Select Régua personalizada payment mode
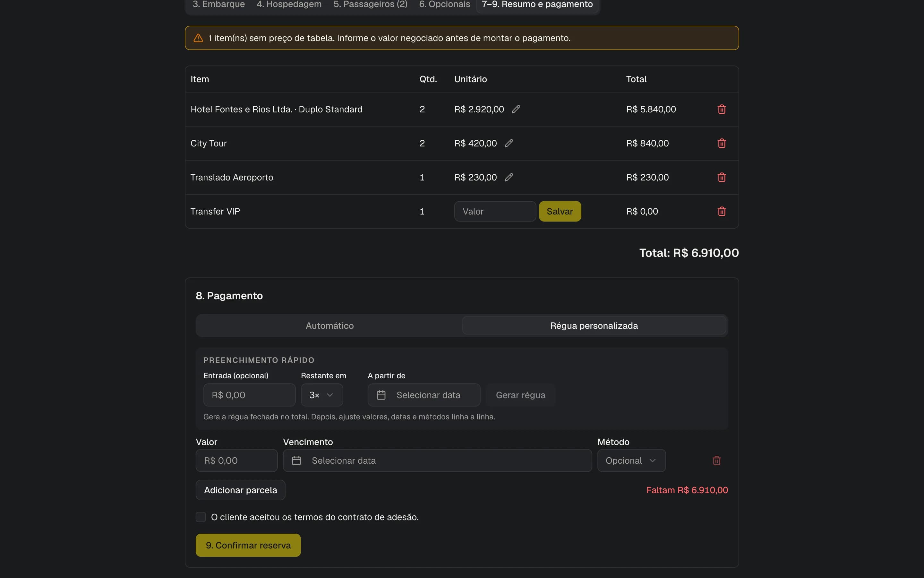 click(x=594, y=326)
